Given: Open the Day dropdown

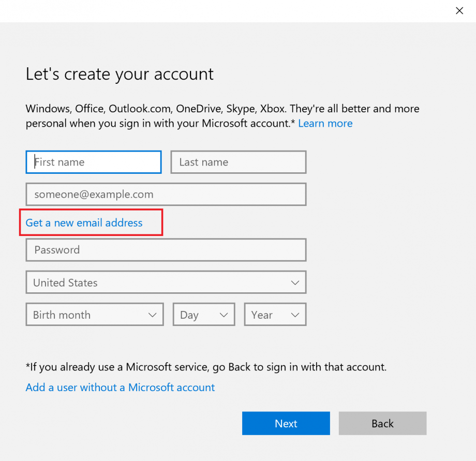Looking at the screenshot, I should coord(203,314).
